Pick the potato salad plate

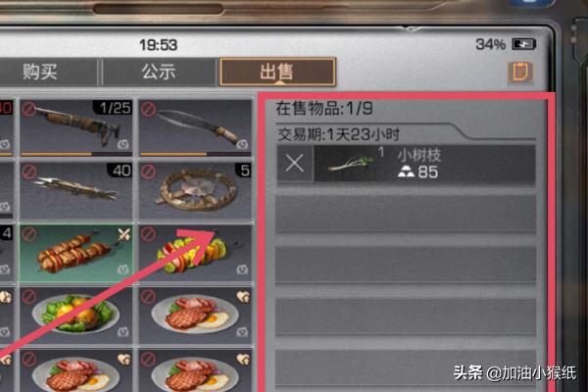point(76,316)
